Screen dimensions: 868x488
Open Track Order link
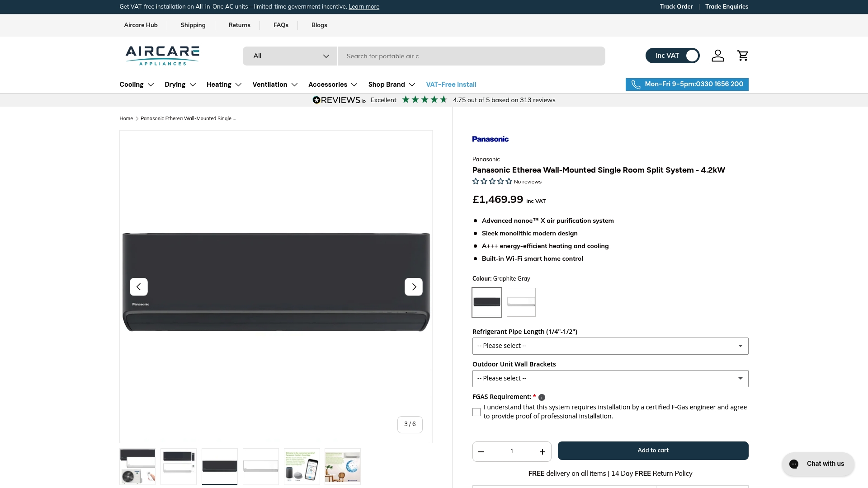pyautogui.click(x=676, y=7)
